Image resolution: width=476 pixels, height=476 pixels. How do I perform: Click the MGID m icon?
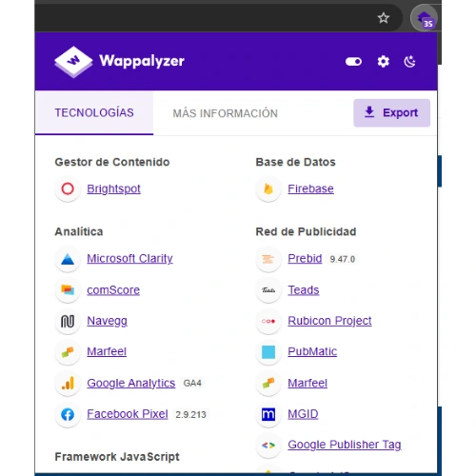(268, 414)
